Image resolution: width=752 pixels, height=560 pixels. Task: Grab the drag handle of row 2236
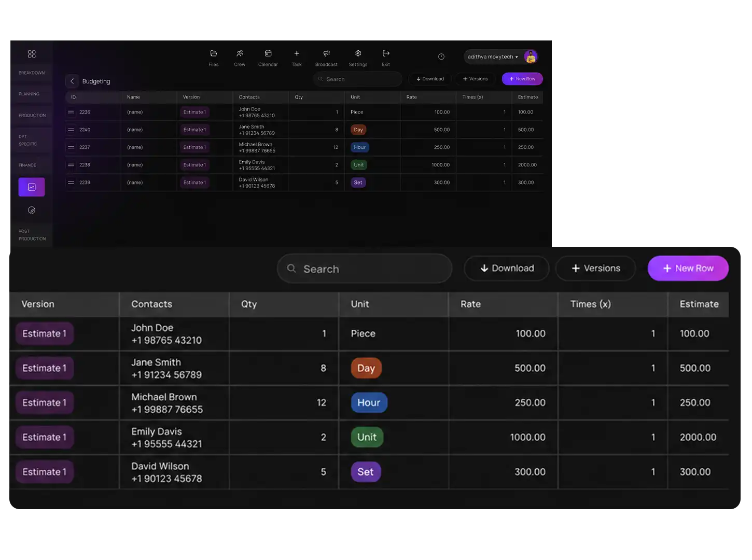tap(71, 112)
